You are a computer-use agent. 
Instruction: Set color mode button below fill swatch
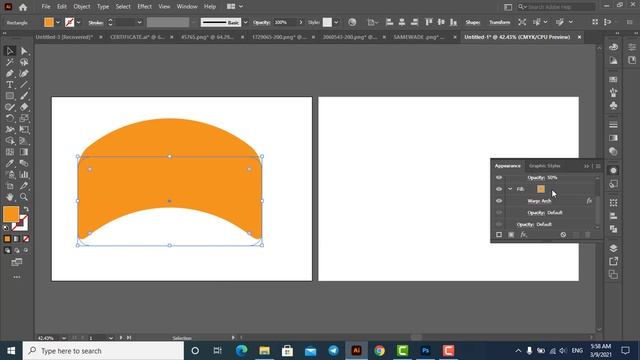tap(7, 239)
